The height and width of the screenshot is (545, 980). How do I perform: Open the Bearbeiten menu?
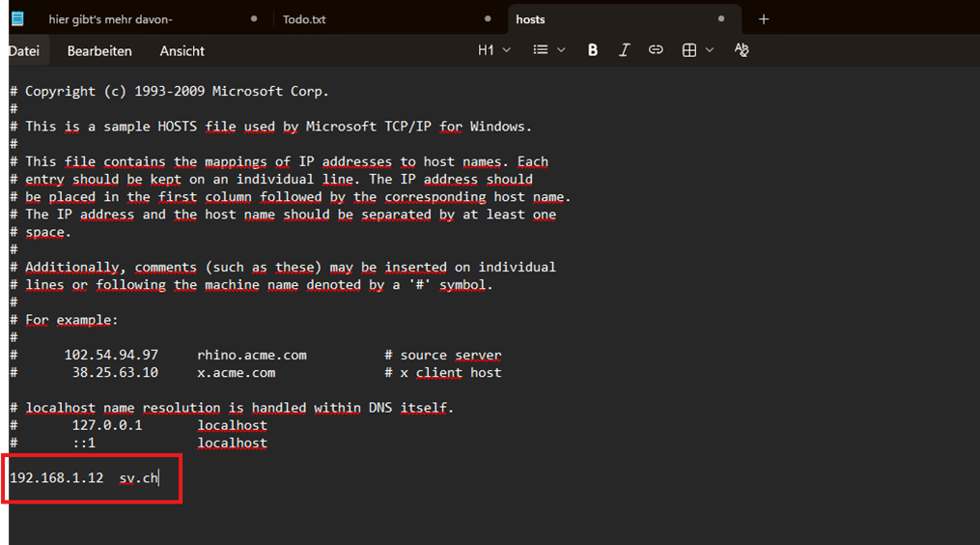[99, 50]
